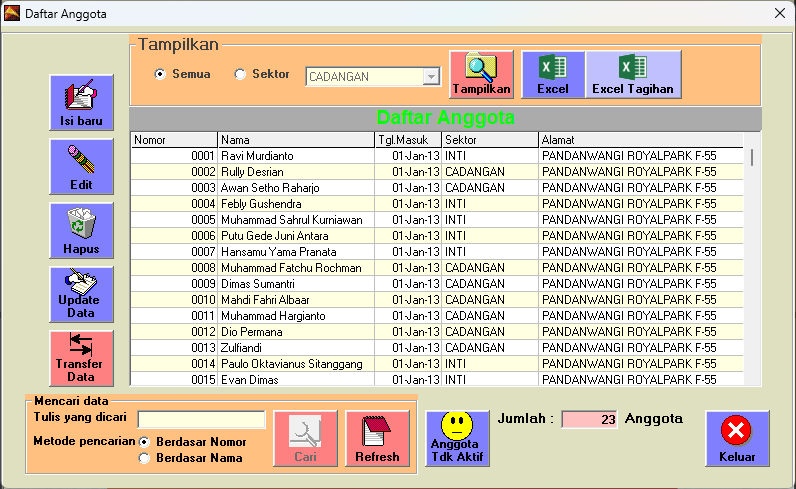Show Anggota Tdk Aktif smiley icon
Viewport: 796px width, 489px height.
pos(457,438)
